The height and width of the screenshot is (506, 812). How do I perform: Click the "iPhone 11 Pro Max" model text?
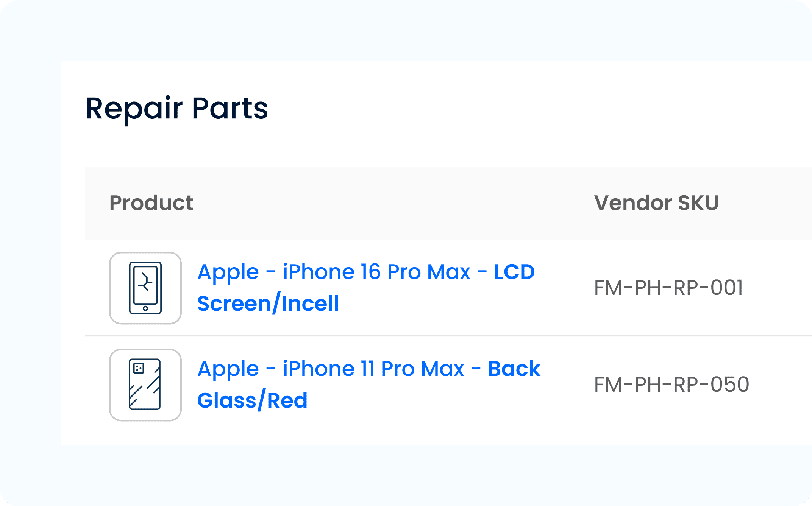373,369
